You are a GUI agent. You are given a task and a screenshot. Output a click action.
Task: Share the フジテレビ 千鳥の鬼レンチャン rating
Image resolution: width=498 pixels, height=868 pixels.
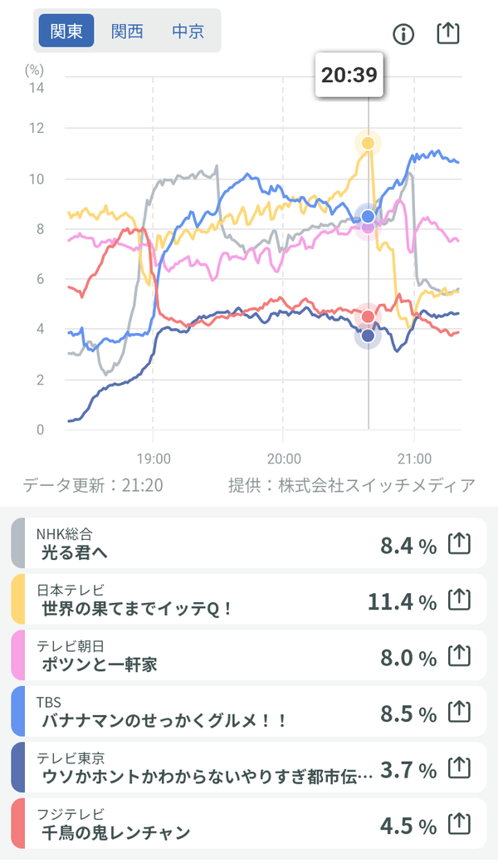tap(459, 824)
